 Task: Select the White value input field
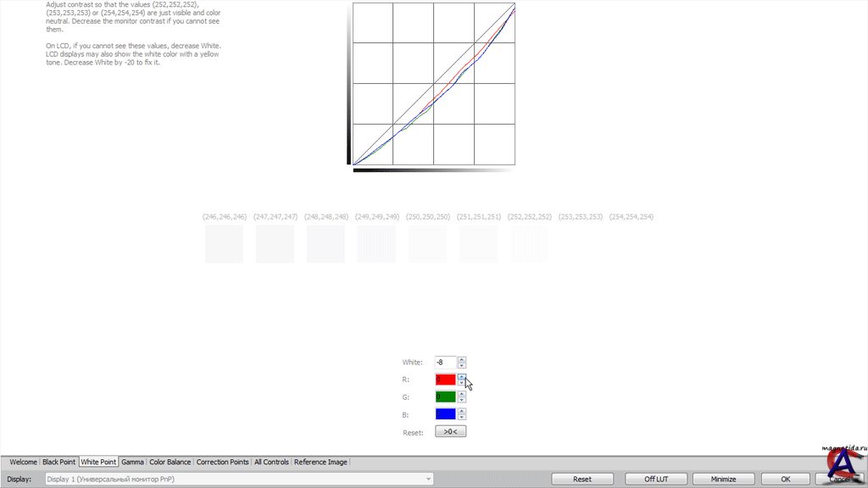(x=445, y=363)
